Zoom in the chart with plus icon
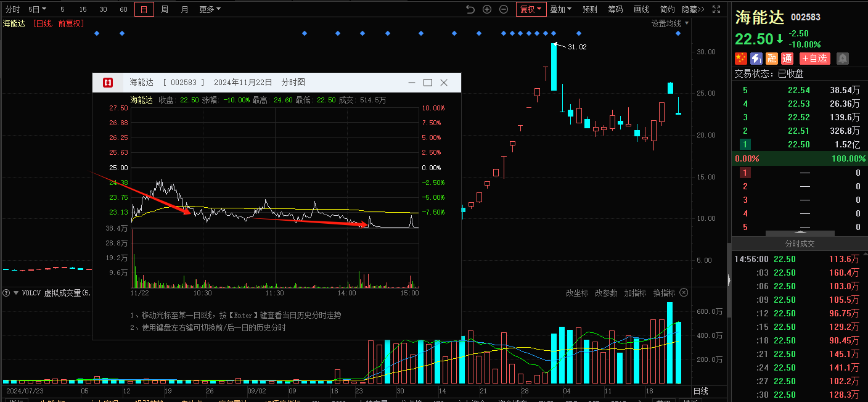Image resolution: width=868 pixels, height=402 pixels. [x=487, y=9]
